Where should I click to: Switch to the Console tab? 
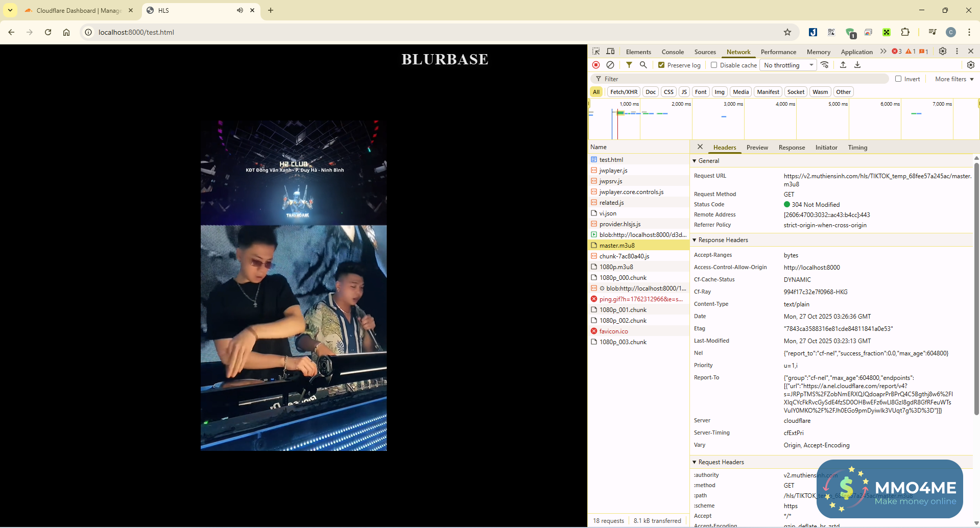pyautogui.click(x=673, y=52)
